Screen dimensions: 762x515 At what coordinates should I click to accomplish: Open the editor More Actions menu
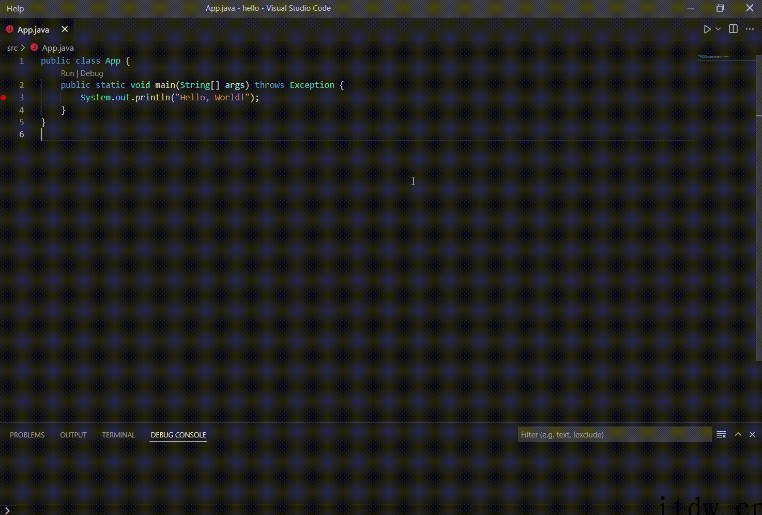pos(750,29)
